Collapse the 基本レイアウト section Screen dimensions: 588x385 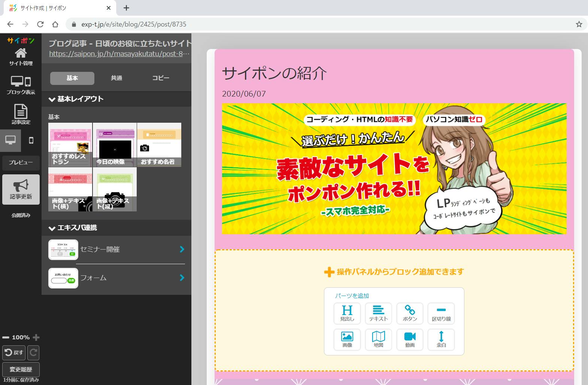point(52,99)
